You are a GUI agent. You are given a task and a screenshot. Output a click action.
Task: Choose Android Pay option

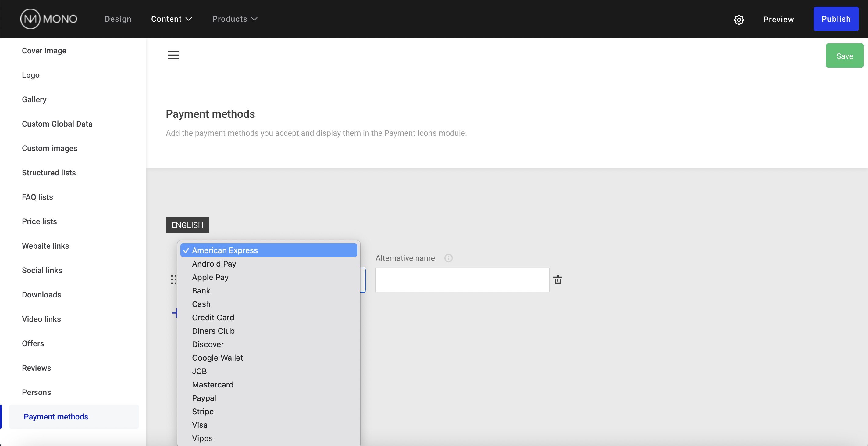pos(269,264)
